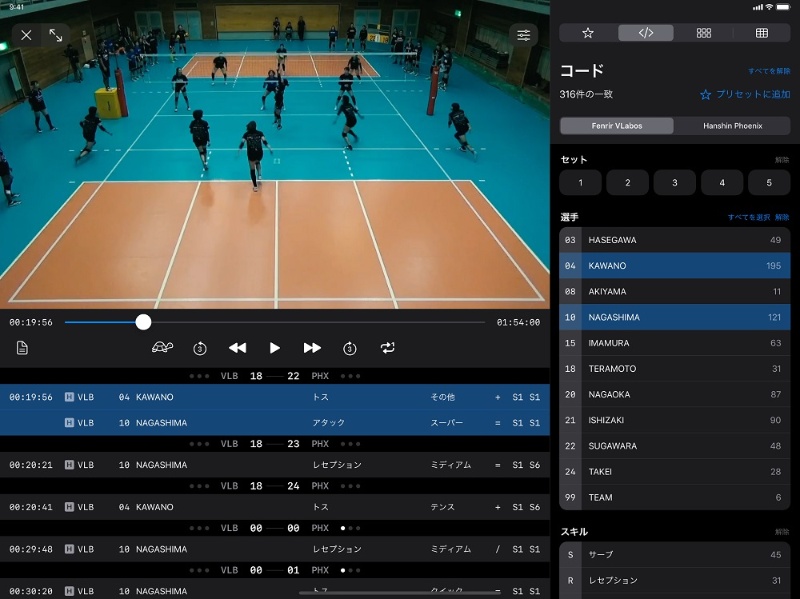Click プリセットに追加 link
The width and height of the screenshot is (800, 599).
click(745, 95)
